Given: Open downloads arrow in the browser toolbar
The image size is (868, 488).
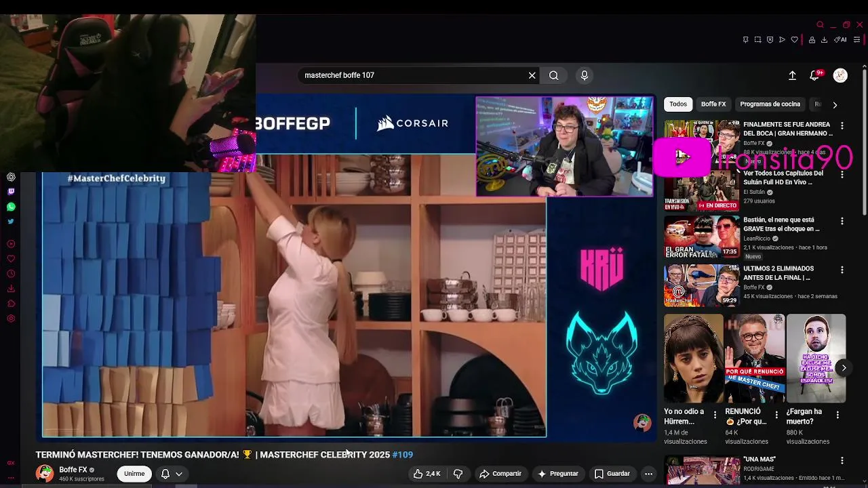Looking at the screenshot, I should click(x=824, y=40).
